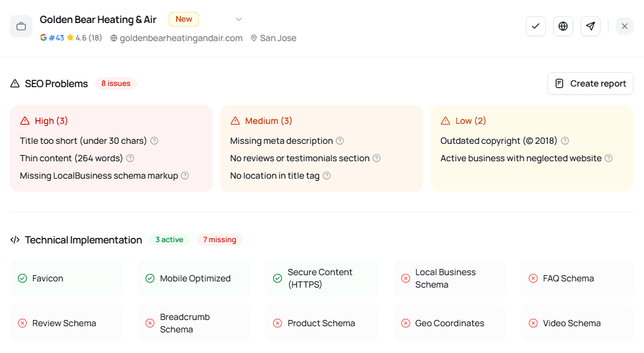This screenshot has height=353, width=644.
Task: Click help icon beside Thin content issue
Action: pos(130,158)
